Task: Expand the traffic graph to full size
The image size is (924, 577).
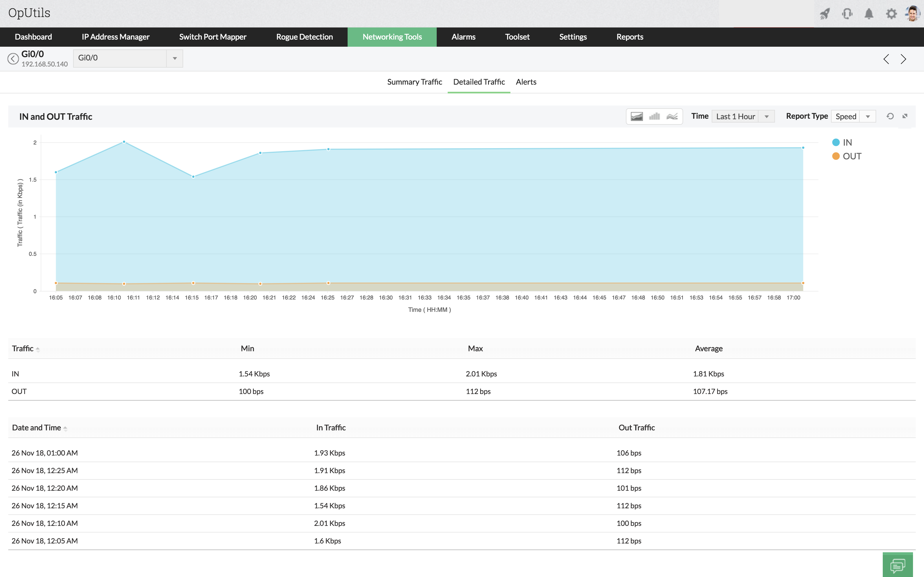Action: click(905, 116)
